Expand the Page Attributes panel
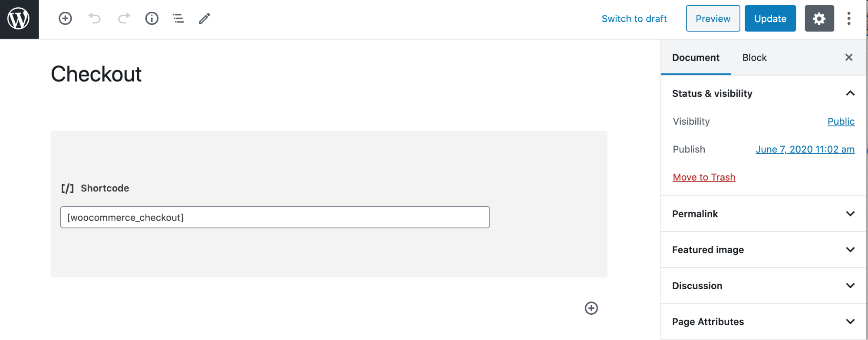Screen dimensions: 868x340 850,322
